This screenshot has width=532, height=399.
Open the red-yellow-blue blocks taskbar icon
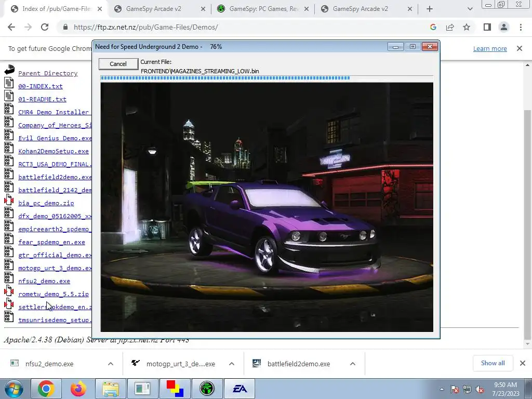[x=175, y=389]
